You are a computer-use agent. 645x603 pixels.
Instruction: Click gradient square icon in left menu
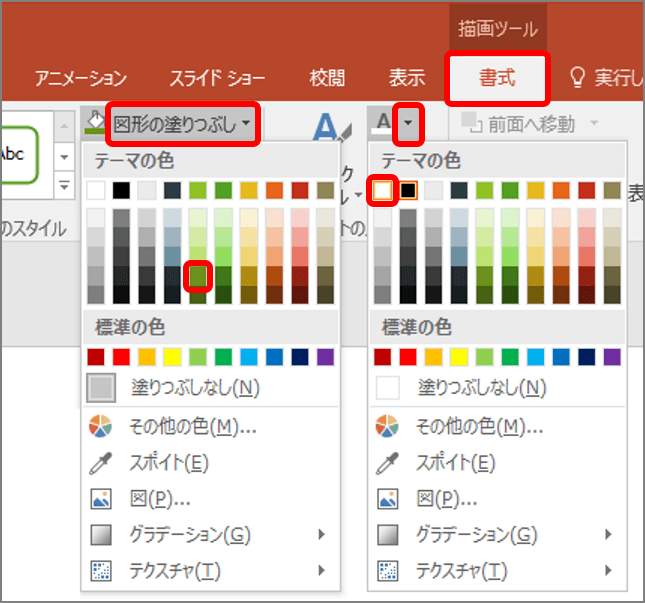point(101,535)
